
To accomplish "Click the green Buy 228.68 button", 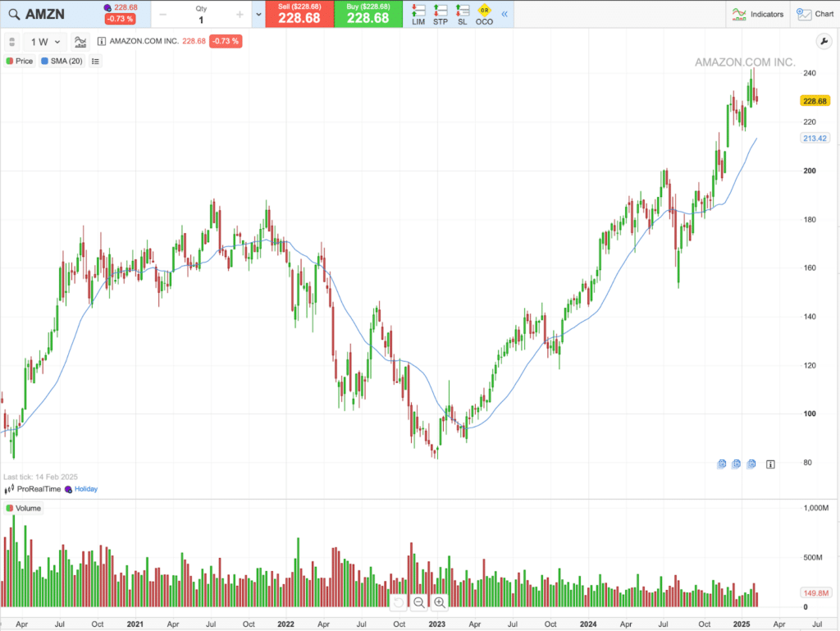I will pyautogui.click(x=368, y=14).
